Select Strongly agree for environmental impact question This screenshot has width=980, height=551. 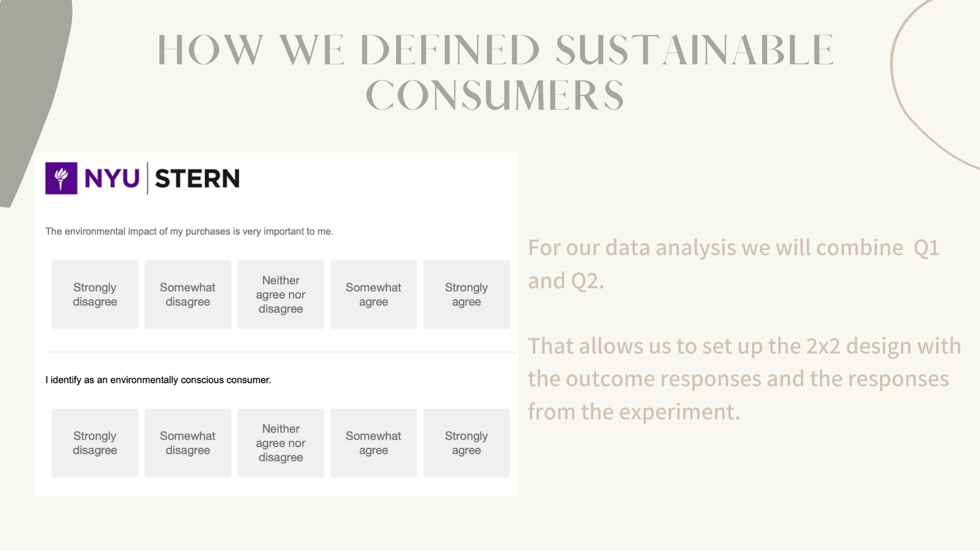point(467,294)
